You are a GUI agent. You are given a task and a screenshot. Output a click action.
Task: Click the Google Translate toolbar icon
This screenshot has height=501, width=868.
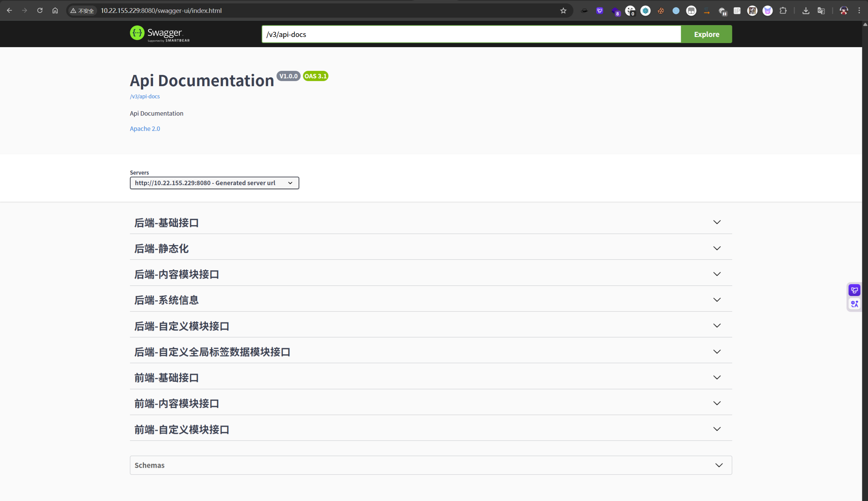[x=821, y=11]
